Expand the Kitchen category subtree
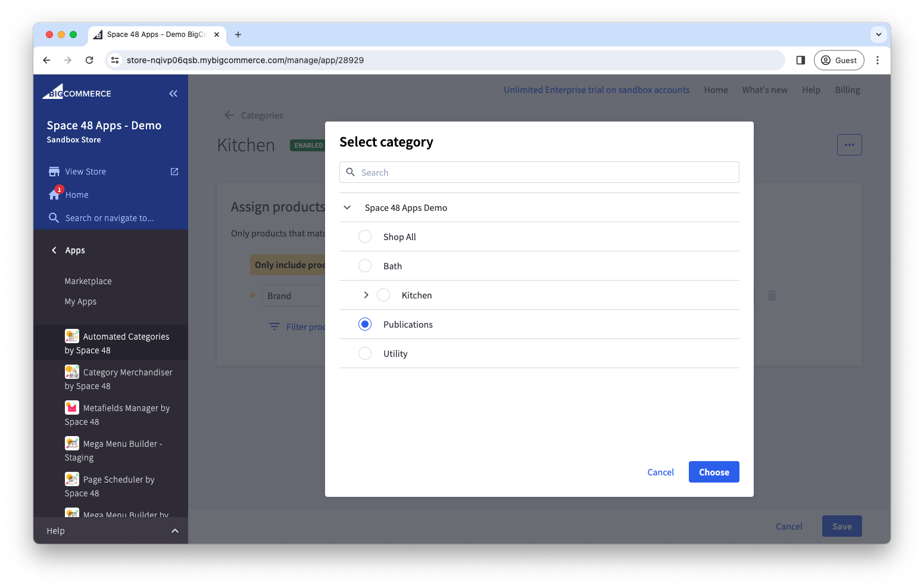This screenshot has height=588, width=924. [x=366, y=295]
